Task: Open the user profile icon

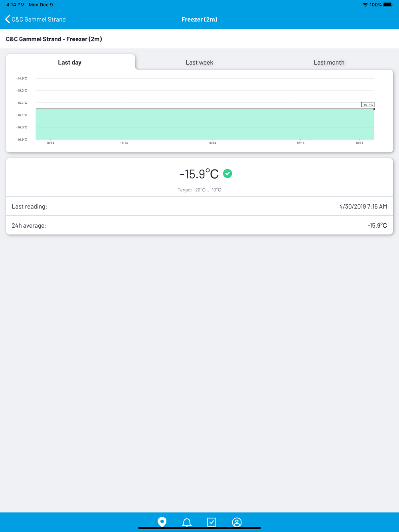Action: [x=237, y=522]
